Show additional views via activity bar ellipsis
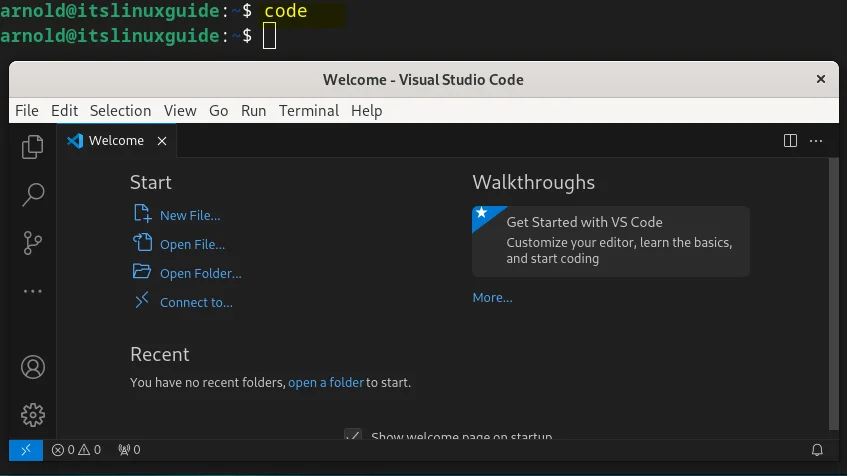847x476 pixels. coord(32,291)
